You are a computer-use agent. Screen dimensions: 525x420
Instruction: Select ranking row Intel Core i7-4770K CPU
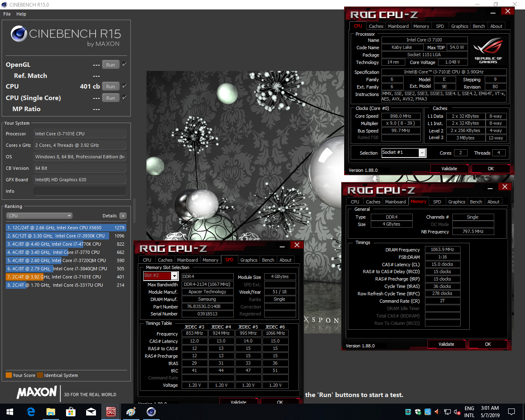[66, 244]
